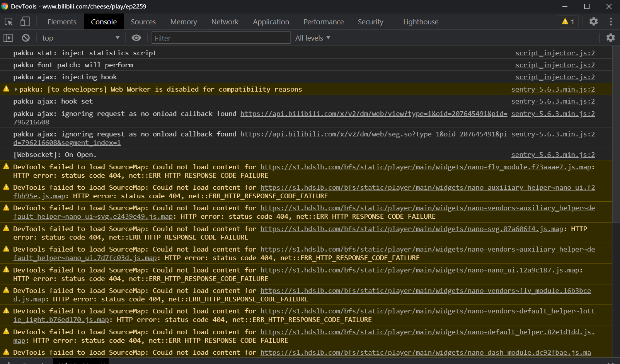Click warning icon on nano-svg.07a606f4 row

(6, 228)
